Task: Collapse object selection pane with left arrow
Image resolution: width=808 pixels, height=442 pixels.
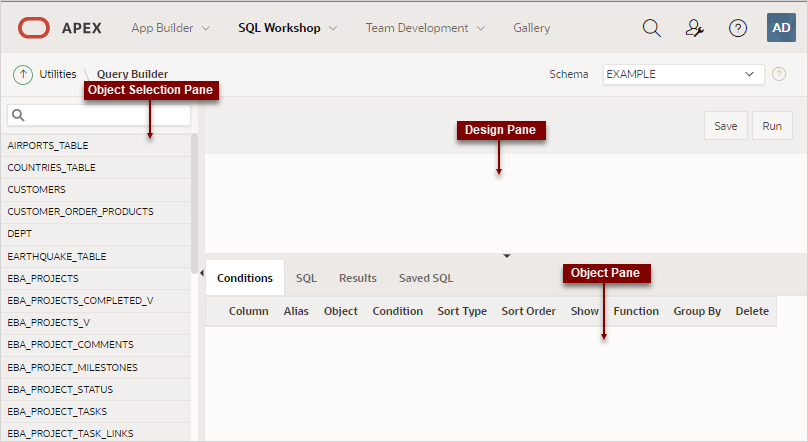Action: coord(201,273)
